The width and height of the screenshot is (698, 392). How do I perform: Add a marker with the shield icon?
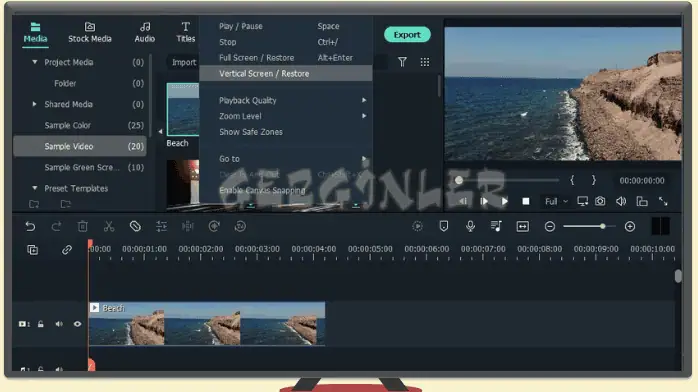(x=444, y=226)
